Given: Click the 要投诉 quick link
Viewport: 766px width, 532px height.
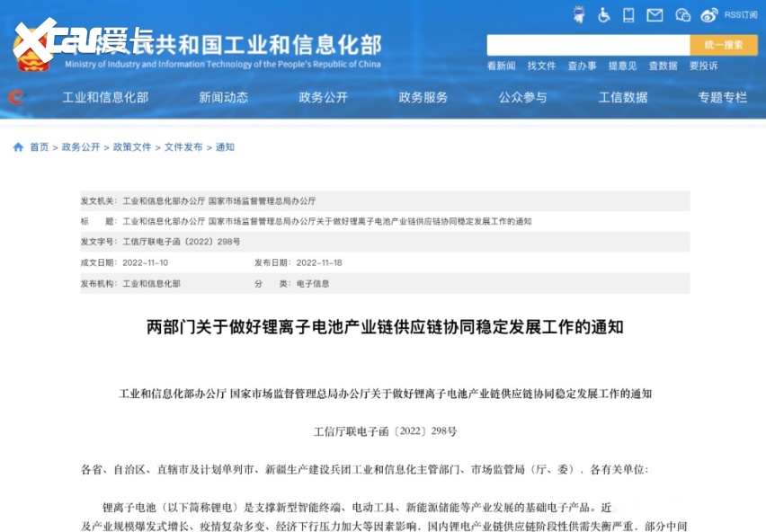Looking at the screenshot, I should (x=703, y=66).
